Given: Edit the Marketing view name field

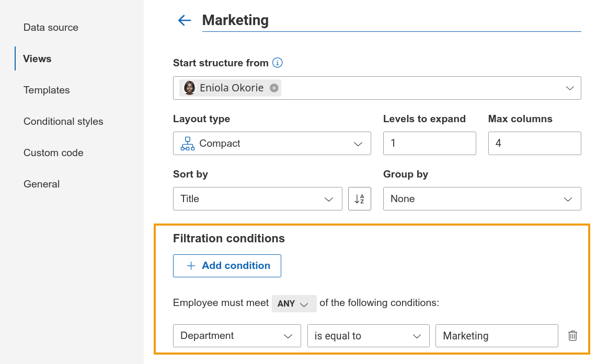Looking at the screenshot, I should tap(392, 20).
